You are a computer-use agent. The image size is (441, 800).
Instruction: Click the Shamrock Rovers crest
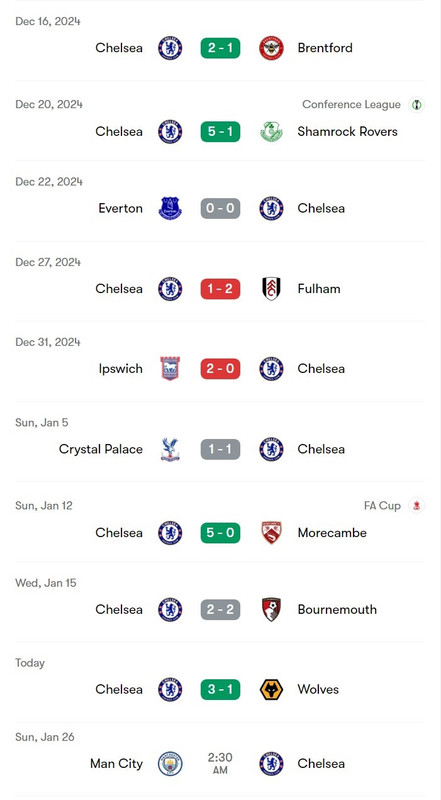271,132
